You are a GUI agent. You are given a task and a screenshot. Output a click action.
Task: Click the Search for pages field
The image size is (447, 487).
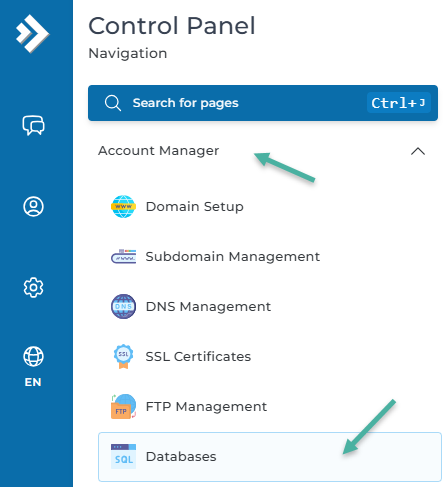click(x=263, y=103)
